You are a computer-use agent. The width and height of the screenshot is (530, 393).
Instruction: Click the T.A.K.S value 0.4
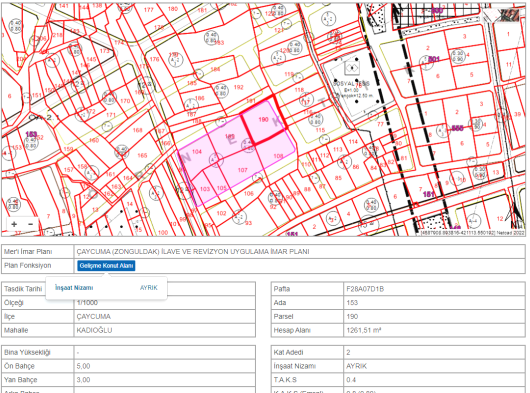pos(351,380)
